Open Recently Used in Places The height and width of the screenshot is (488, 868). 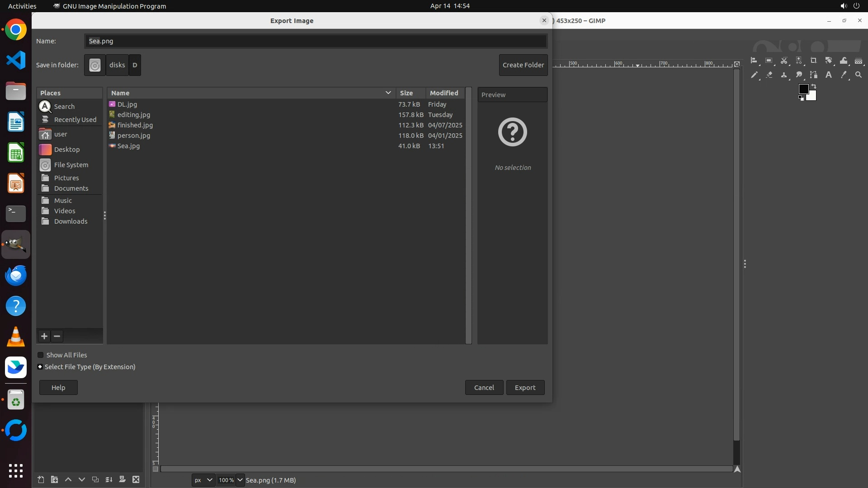coord(75,120)
